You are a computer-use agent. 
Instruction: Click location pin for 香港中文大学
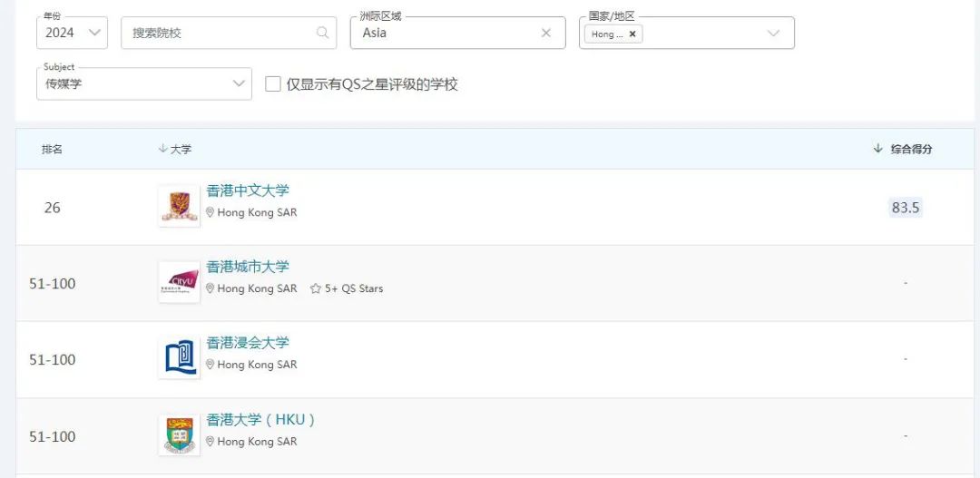(210, 212)
